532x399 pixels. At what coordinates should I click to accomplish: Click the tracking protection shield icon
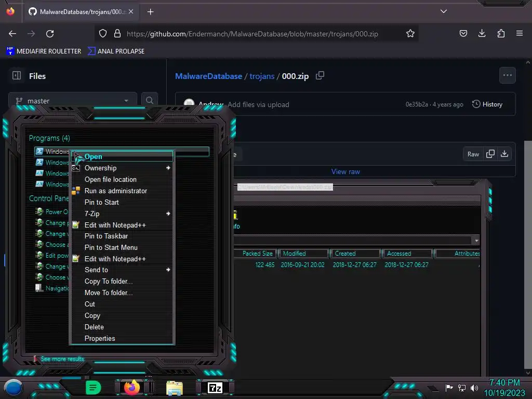pos(103,34)
